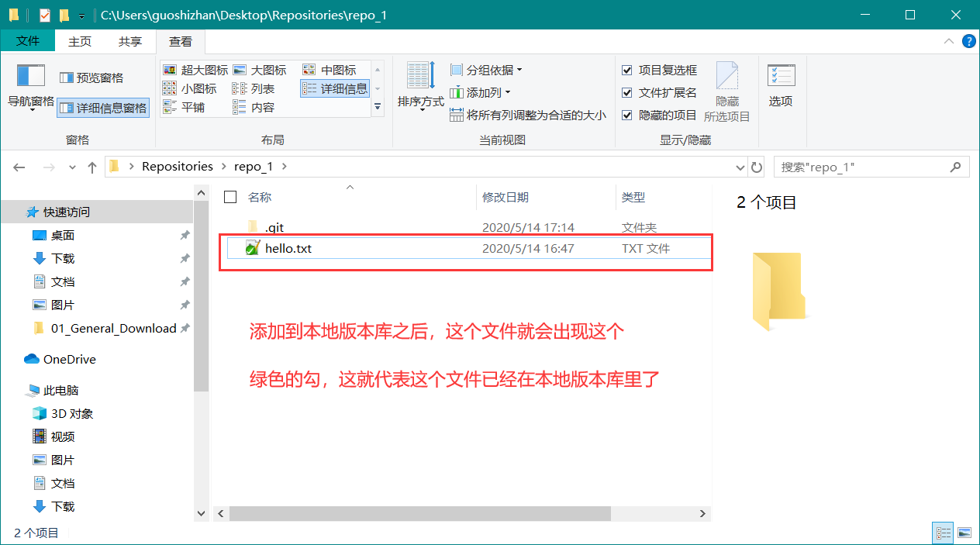
Task: Switch to the Share ribbon tab
Action: pos(129,42)
